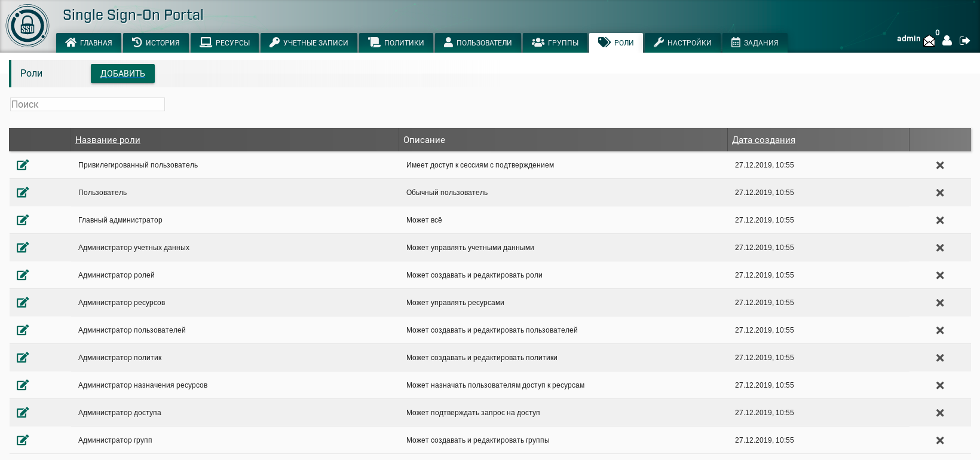Click the logout icon

tap(965, 41)
